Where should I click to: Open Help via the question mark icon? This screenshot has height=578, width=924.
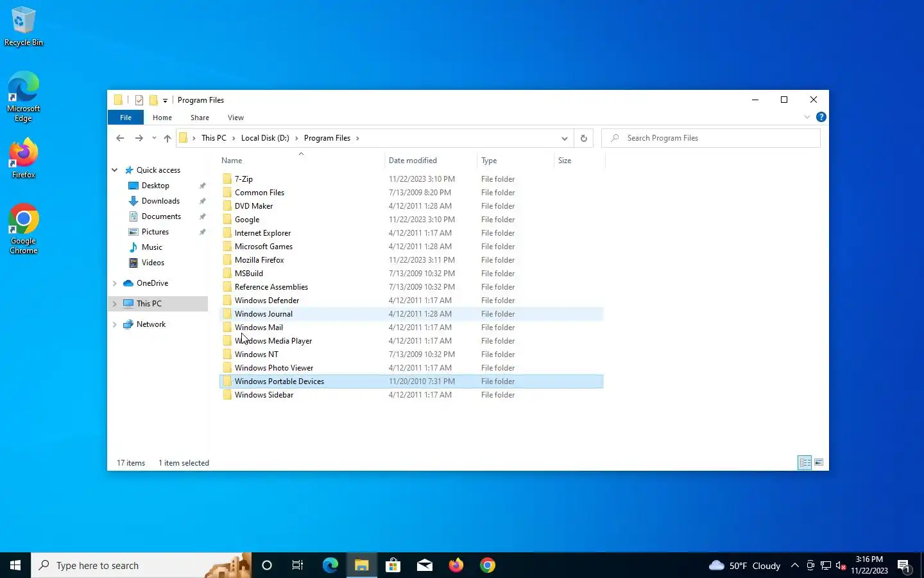pos(821,117)
